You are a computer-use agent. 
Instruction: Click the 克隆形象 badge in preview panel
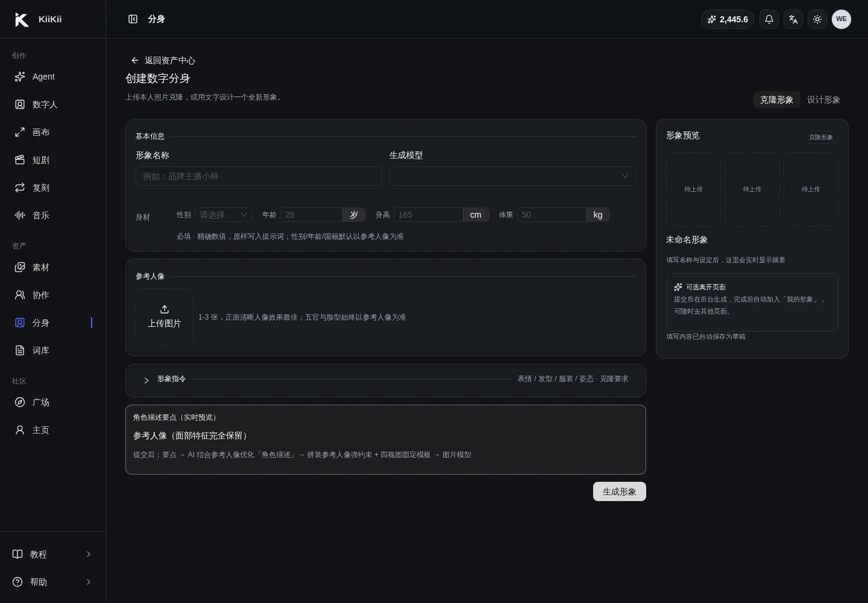coord(821,137)
